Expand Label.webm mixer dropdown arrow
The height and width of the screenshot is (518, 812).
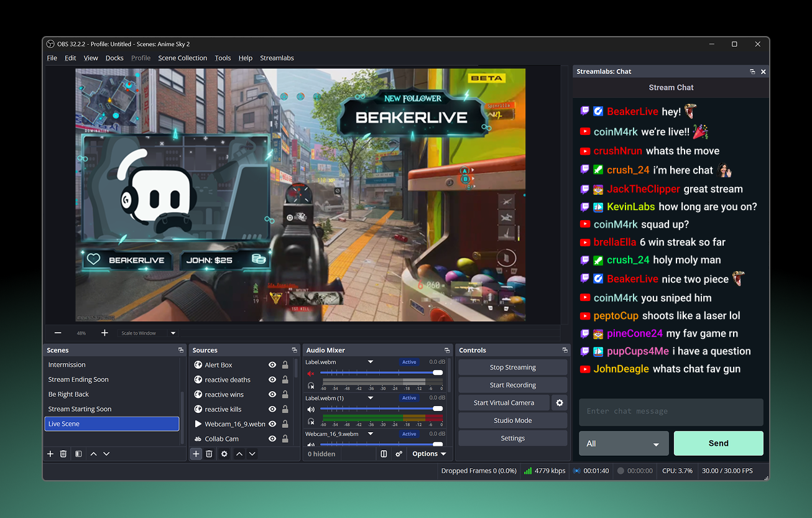click(371, 362)
